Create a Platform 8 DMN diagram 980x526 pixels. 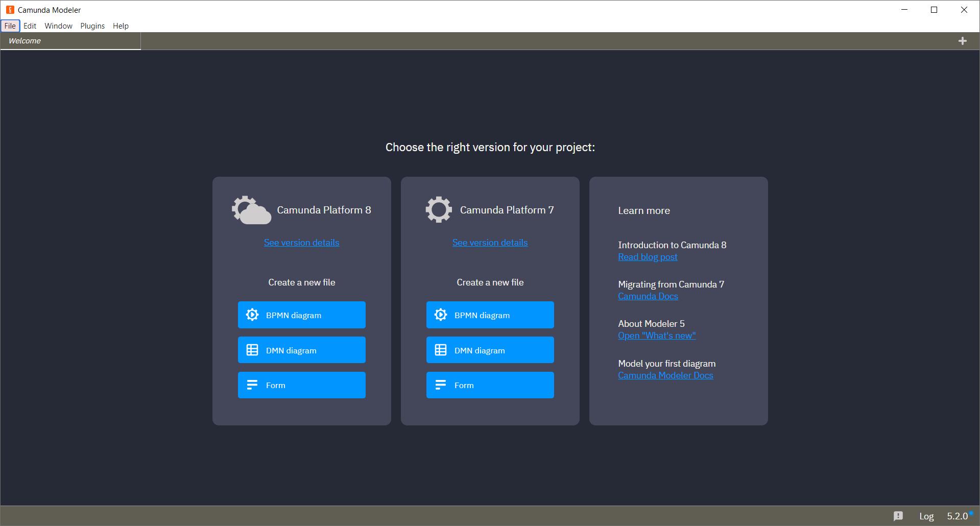click(301, 350)
